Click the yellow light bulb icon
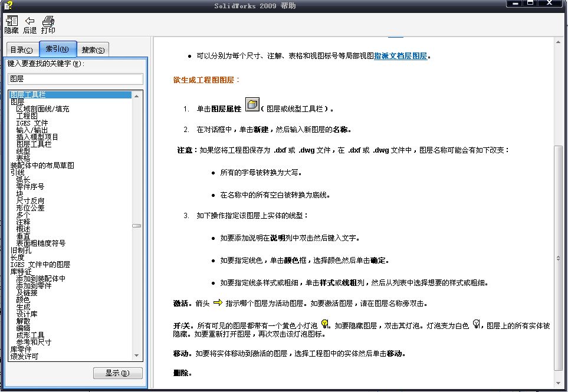This screenshot has width=568, height=392. (x=325, y=324)
